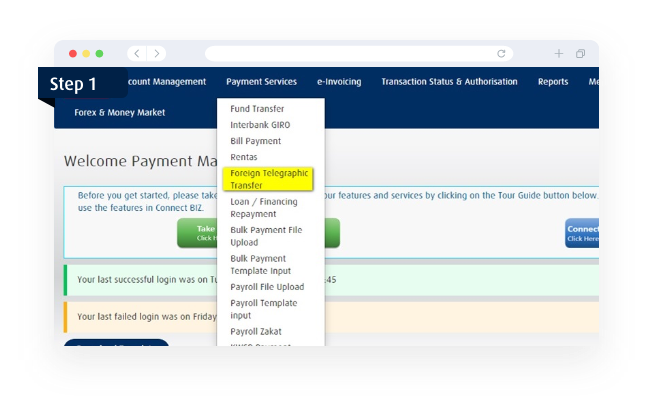This screenshot has width=653, height=414.
Task: Select Foreign Telegraphic Transfer
Action: pyautogui.click(x=268, y=179)
